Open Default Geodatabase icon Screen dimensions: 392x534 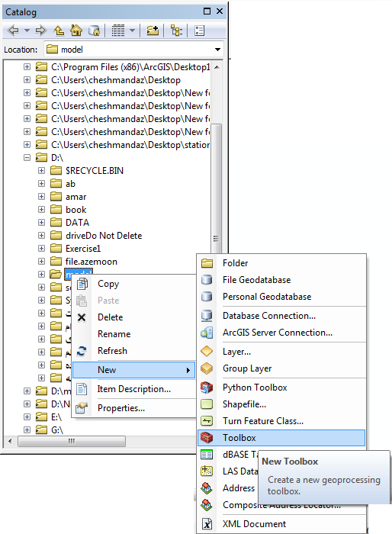pyautogui.click(x=94, y=31)
